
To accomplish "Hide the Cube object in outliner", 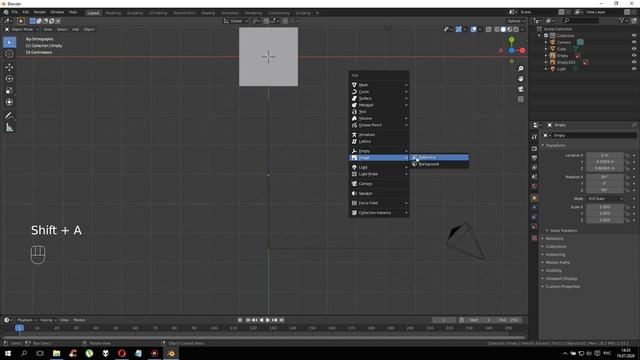I will [634, 49].
